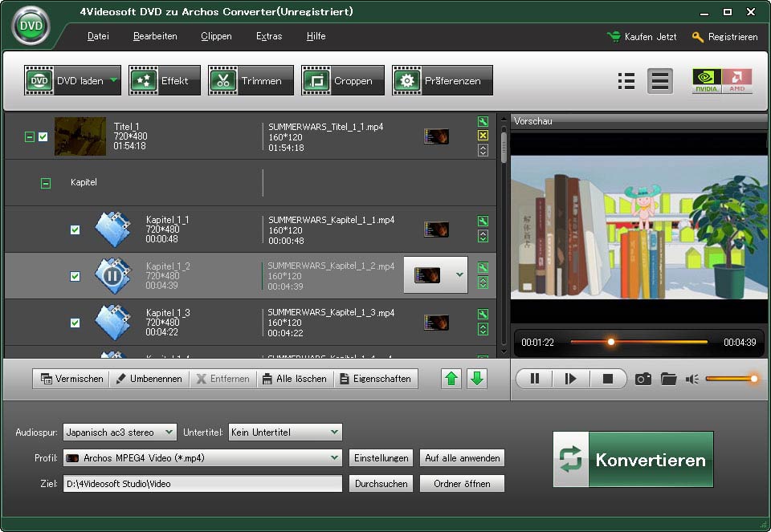This screenshot has width=771, height=532.
Task: Open the Audiospur dropdown
Action: (120, 433)
